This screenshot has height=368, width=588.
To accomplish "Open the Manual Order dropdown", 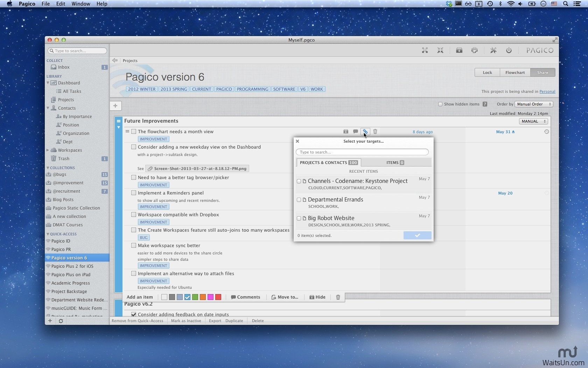I will (x=534, y=104).
